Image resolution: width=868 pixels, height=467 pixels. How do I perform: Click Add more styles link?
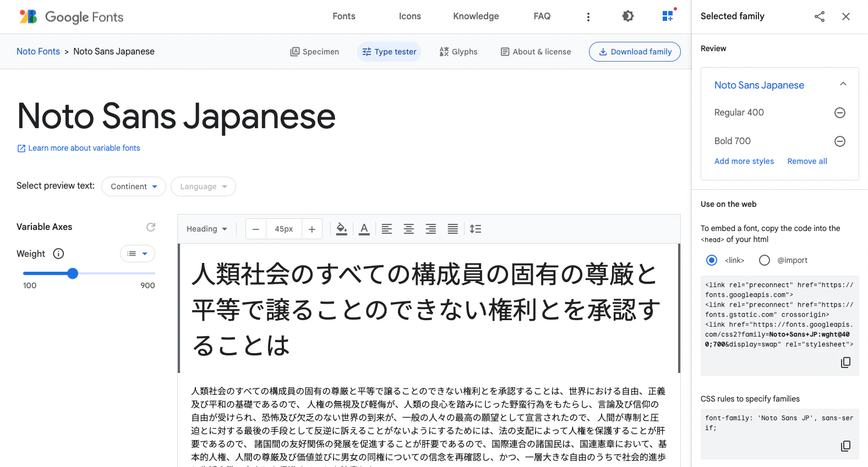pos(744,161)
